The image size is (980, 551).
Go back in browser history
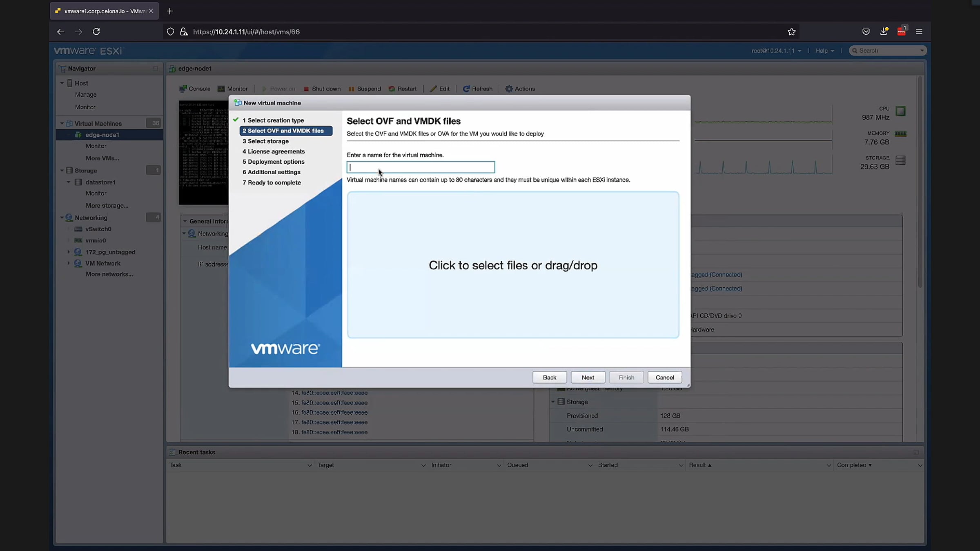(60, 32)
